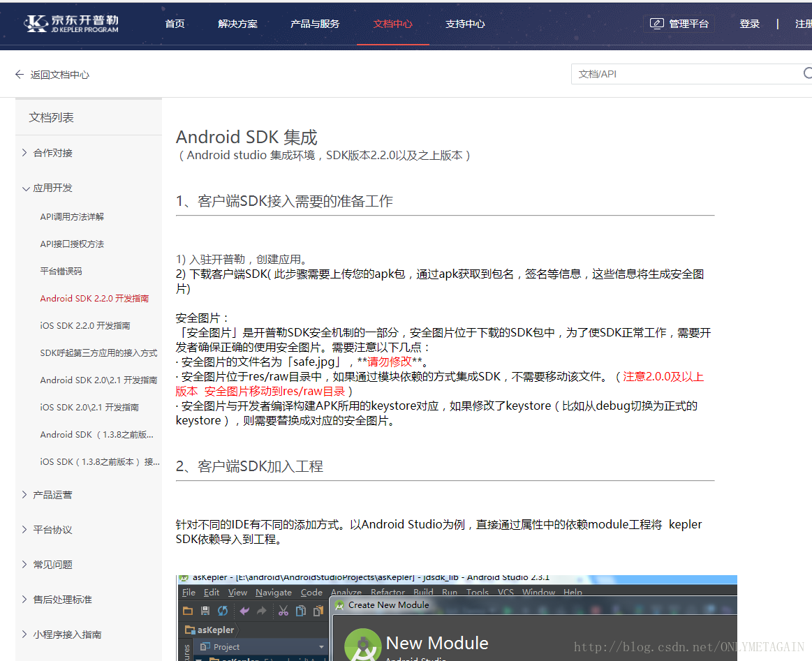This screenshot has height=661, width=812.
Task: Open API接口授权方法 document
Action: [x=72, y=244]
